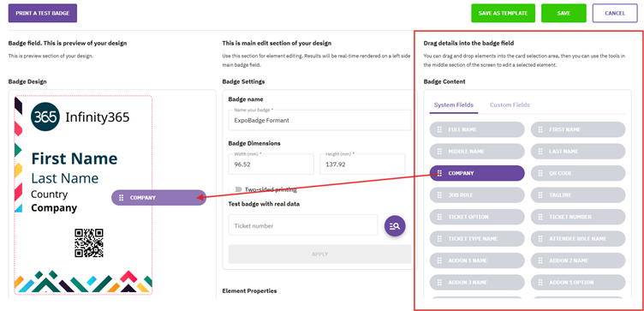Screen dimensions: 644x311
Task: Select the Full Name field chip
Action: click(477, 129)
